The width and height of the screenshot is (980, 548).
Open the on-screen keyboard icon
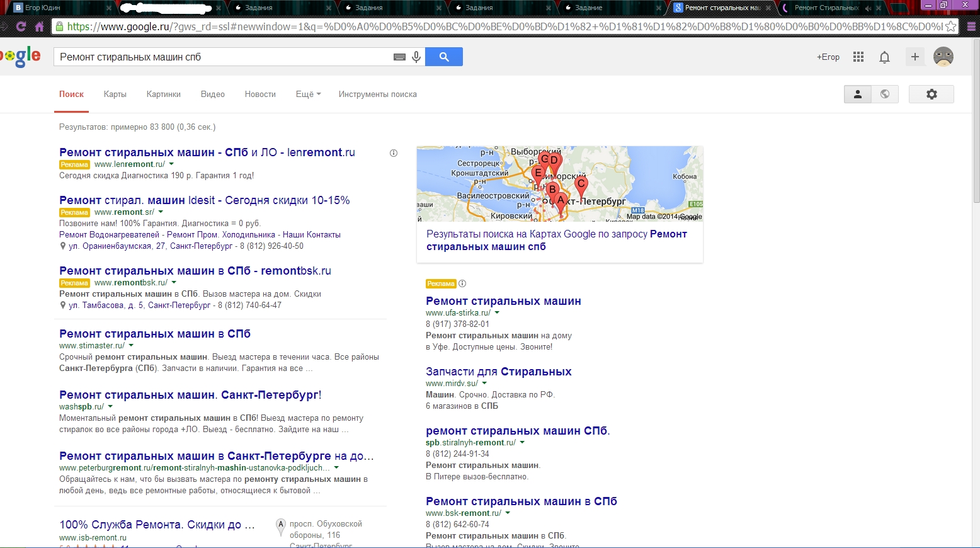399,57
